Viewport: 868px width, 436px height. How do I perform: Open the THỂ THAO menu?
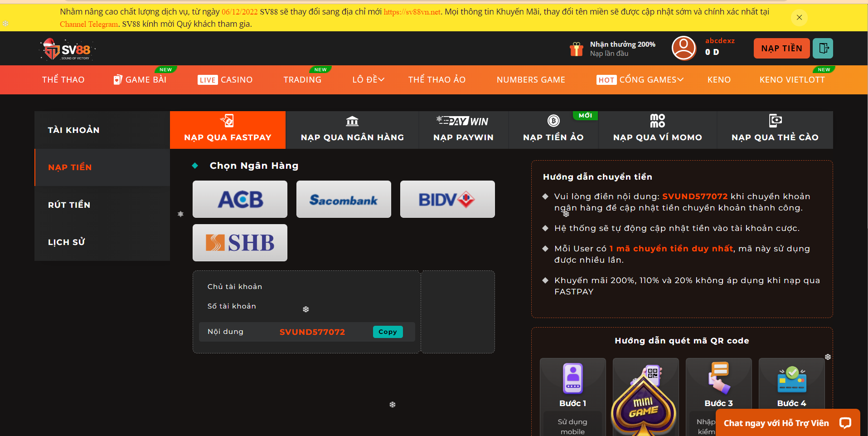(63, 80)
